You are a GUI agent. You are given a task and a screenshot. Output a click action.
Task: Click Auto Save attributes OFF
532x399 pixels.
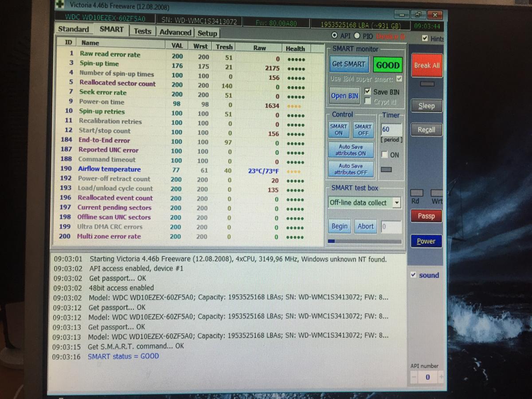[x=351, y=169]
